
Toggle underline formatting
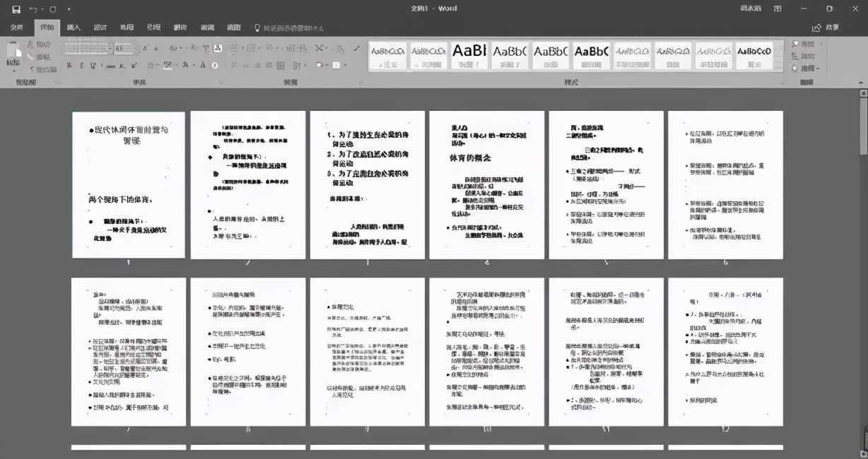(x=93, y=65)
